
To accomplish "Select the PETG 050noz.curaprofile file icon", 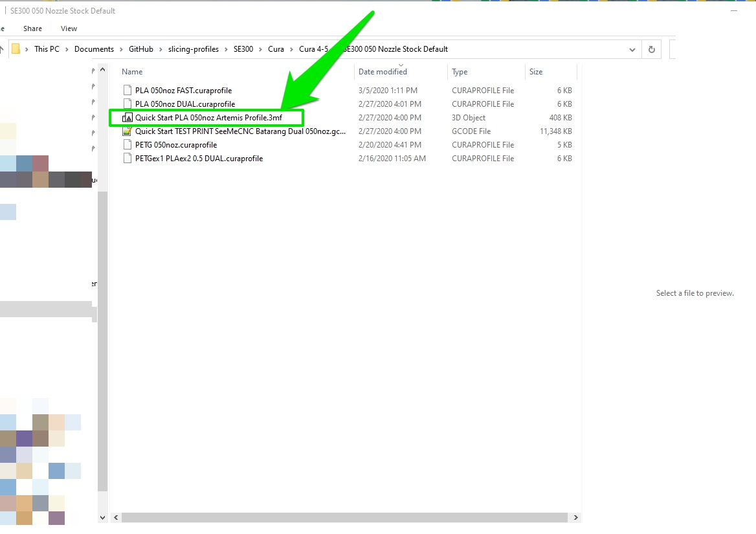I will (x=127, y=145).
